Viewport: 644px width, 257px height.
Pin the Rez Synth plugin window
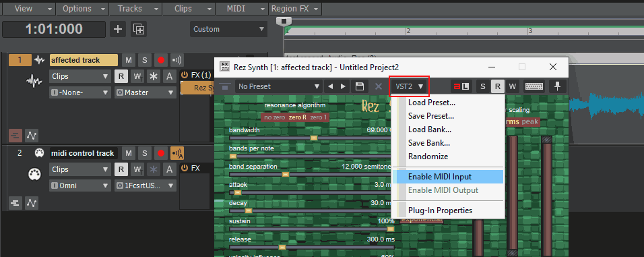click(x=557, y=86)
